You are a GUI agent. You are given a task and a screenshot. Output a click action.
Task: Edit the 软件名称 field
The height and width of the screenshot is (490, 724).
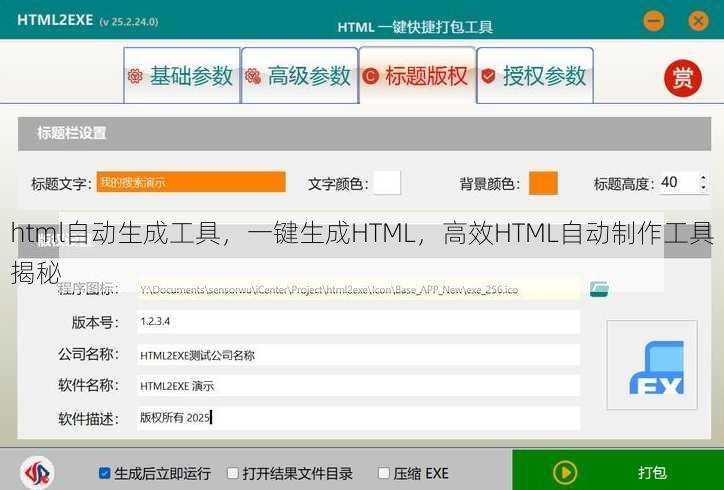click(358, 386)
